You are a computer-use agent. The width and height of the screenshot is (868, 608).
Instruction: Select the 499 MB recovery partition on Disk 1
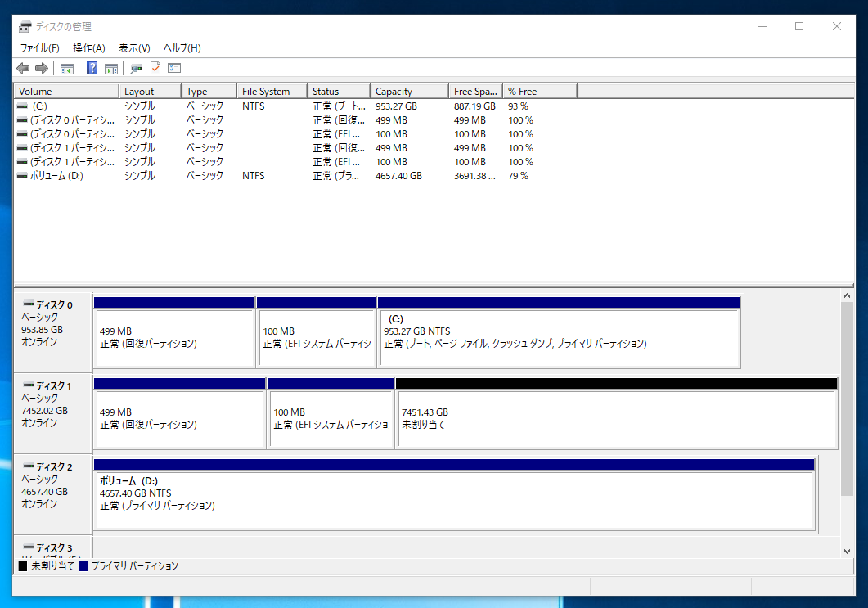(x=178, y=417)
